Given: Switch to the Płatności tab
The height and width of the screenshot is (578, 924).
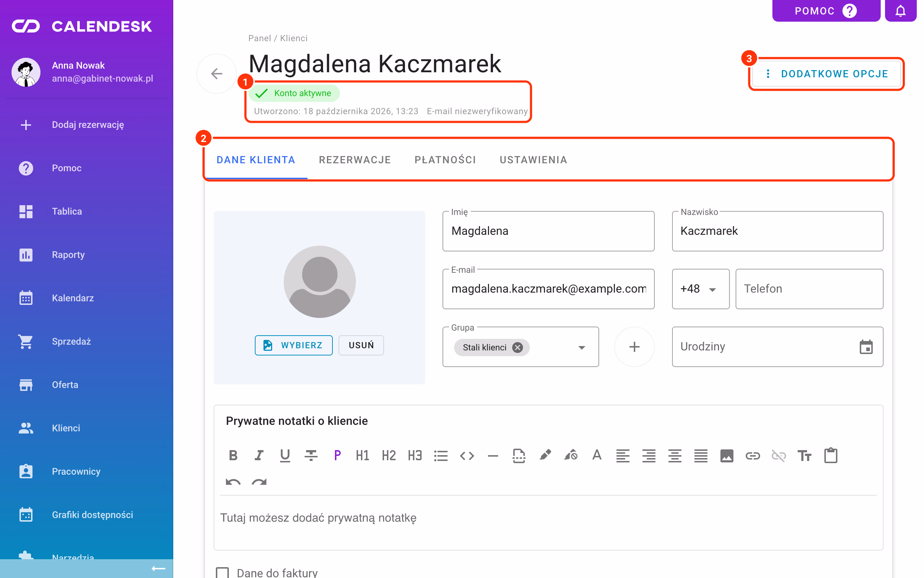Looking at the screenshot, I should 445,160.
